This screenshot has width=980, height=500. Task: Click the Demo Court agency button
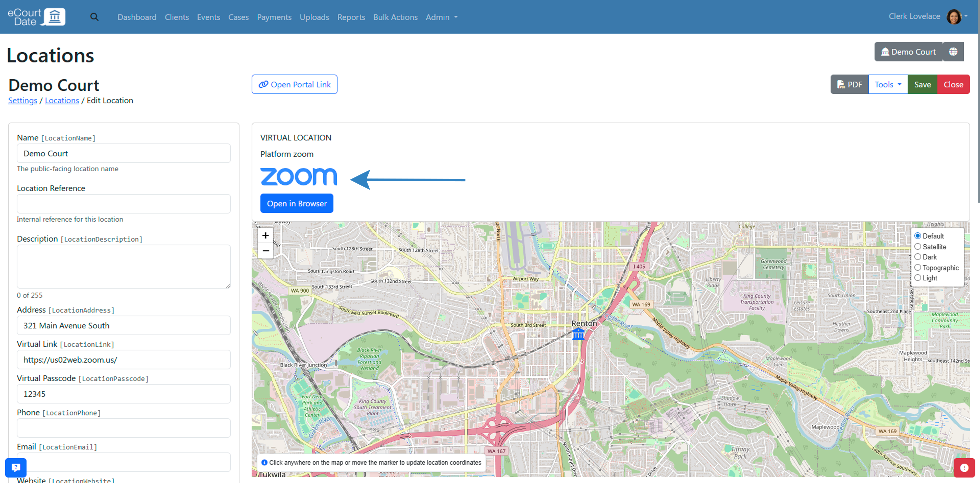(x=908, y=52)
